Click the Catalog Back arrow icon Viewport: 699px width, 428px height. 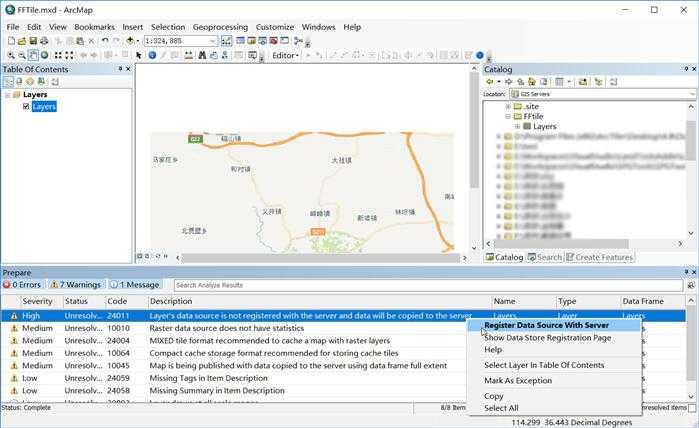point(489,82)
